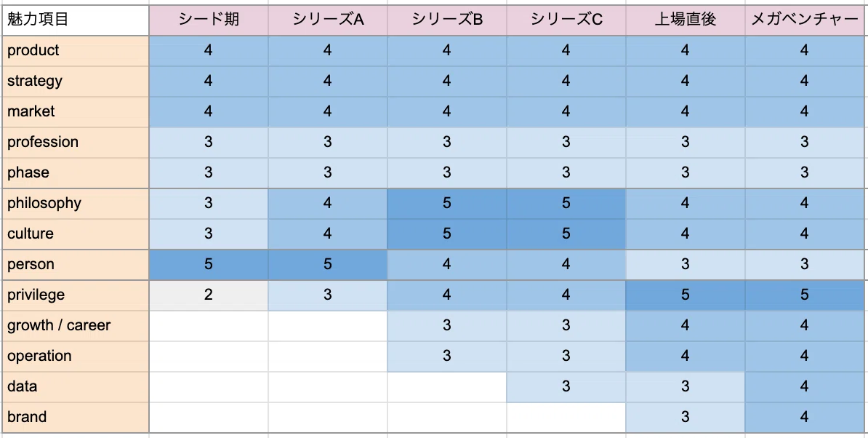Select brand value 4 under メガベンチャー
This screenshot has height=438, width=868.
(804, 417)
